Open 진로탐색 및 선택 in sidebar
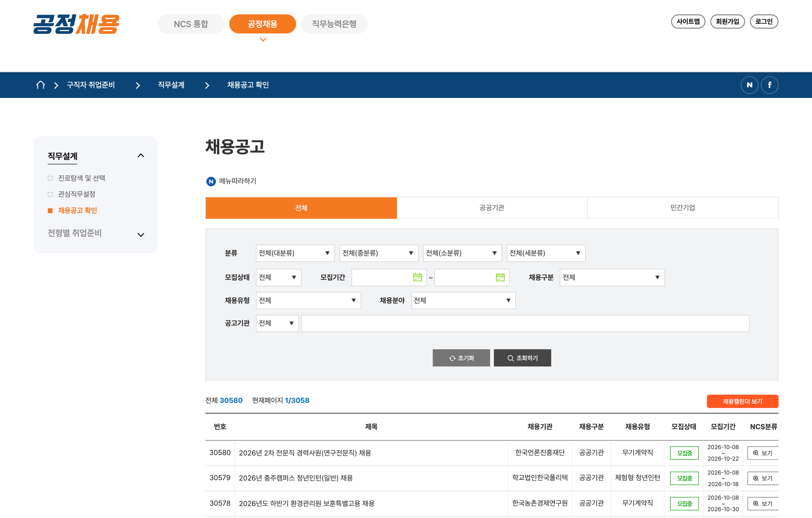The height and width of the screenshot is (518, 812). [x=82, y=178]
